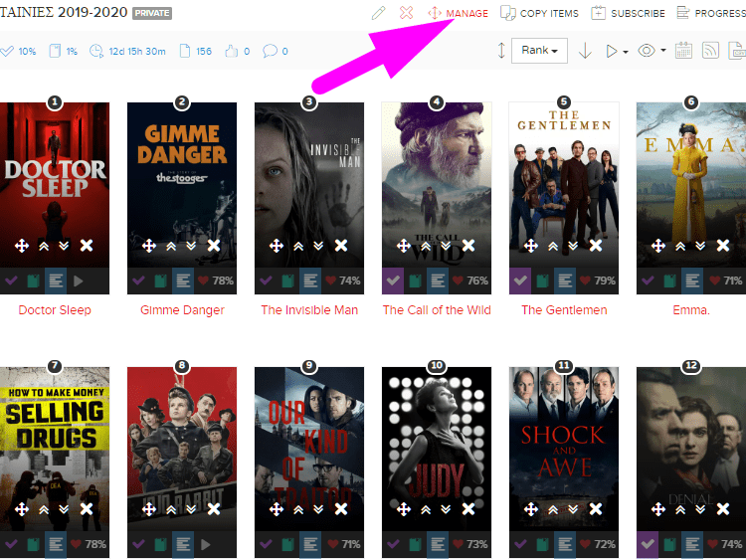Click move handle on The Invisible Man
Screen dimensions: 746x560
point(276,246)
